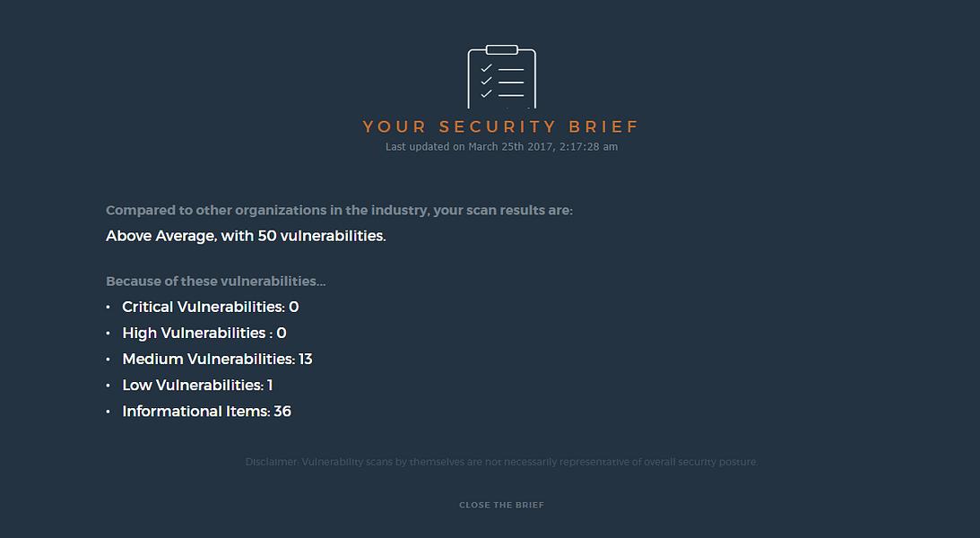Click the Low Vulnerabilities: 1 line
The width and height of the screenshot is (980, 538).
click(x=197, y=385)
